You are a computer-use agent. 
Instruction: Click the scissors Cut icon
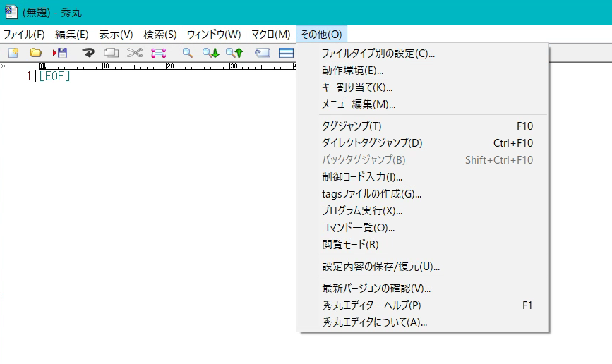pos(135,53)
